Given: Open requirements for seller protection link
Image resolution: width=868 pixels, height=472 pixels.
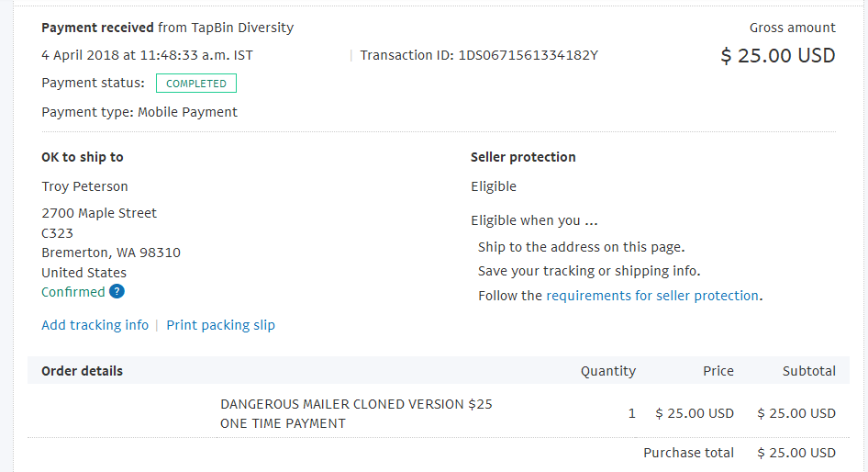Looking at the screenshot, I should pos(652,296).
